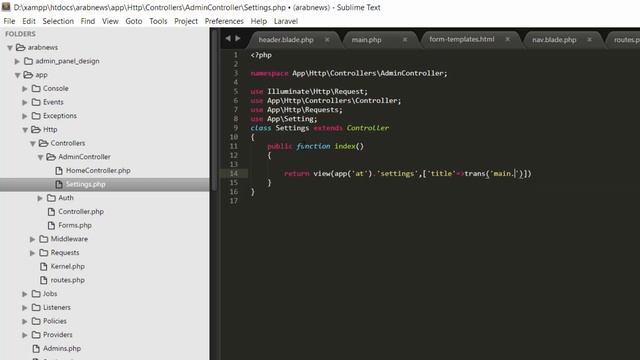Image resolution: width=640 pixels, height=360 pixels.
Task: Open the Project menu
Action: [186, 21]
